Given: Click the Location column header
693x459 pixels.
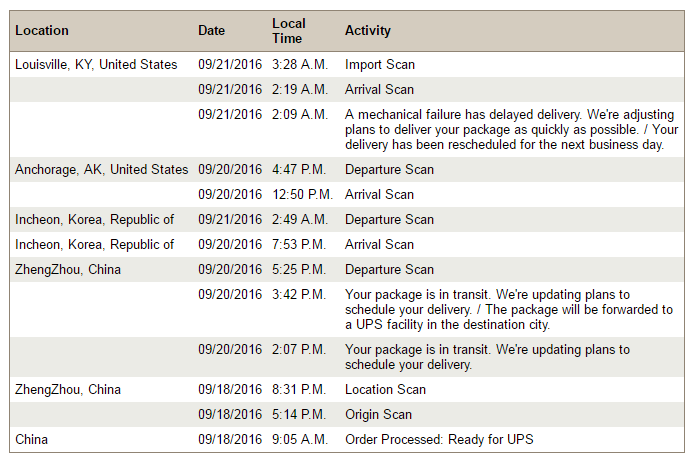Looking at the screenshot, I should [x=42, y=30].
